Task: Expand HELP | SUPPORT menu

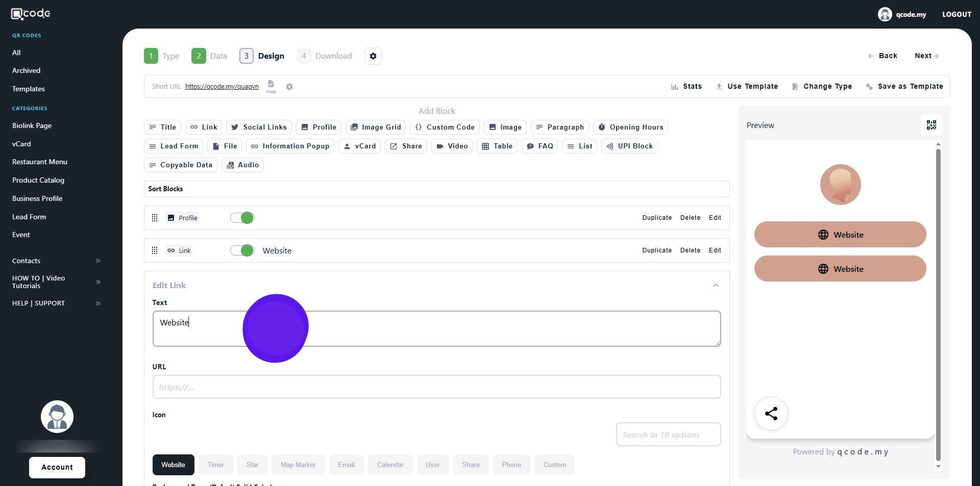Action: pyautogui.click(x=98, y=303)
